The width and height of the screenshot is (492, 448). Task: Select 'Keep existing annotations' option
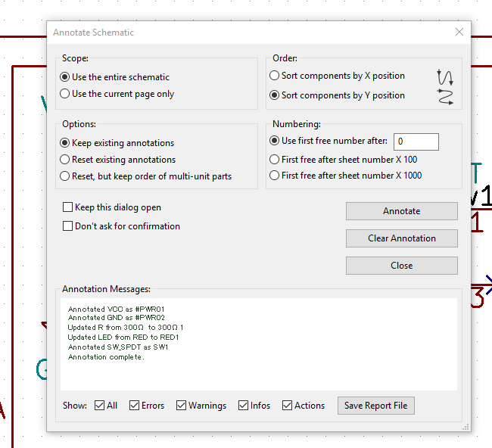117,143
